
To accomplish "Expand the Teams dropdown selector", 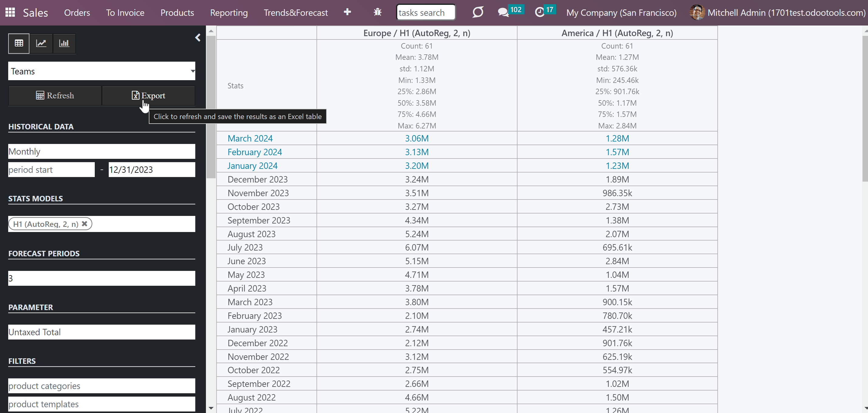I will coord(102,71).
